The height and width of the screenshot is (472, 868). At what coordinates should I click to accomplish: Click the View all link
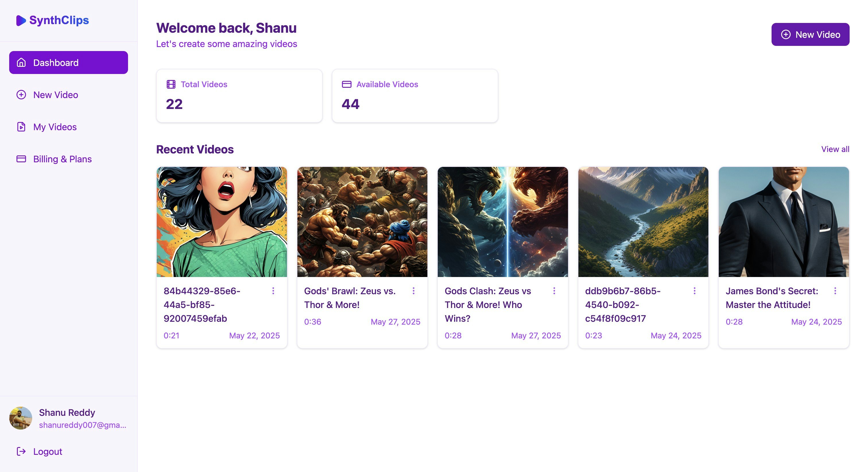coord(835,149)
